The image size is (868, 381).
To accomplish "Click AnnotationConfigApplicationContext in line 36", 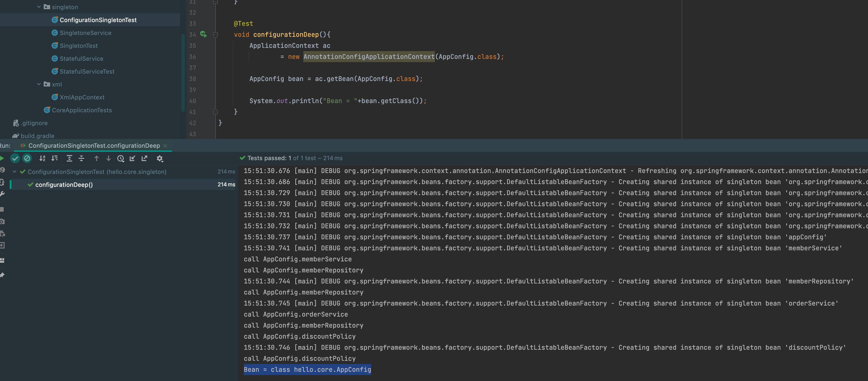I will point(369,57).
